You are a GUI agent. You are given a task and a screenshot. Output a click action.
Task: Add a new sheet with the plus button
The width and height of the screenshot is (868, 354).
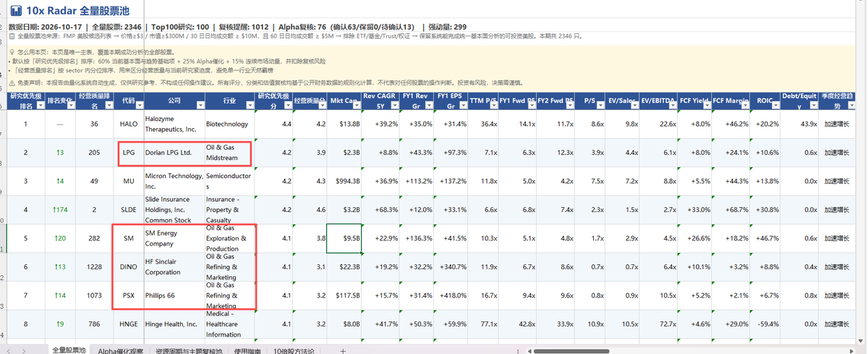tap(343, 350)
